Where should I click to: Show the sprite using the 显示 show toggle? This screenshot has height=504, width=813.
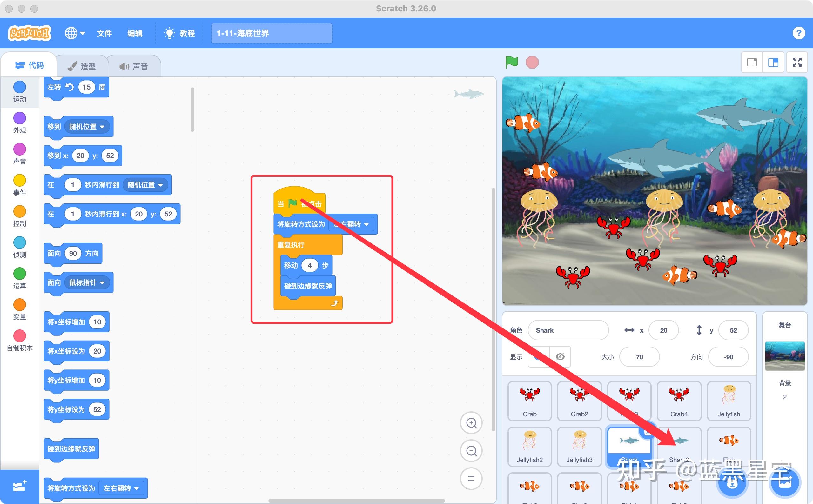[x=539, y=356]
